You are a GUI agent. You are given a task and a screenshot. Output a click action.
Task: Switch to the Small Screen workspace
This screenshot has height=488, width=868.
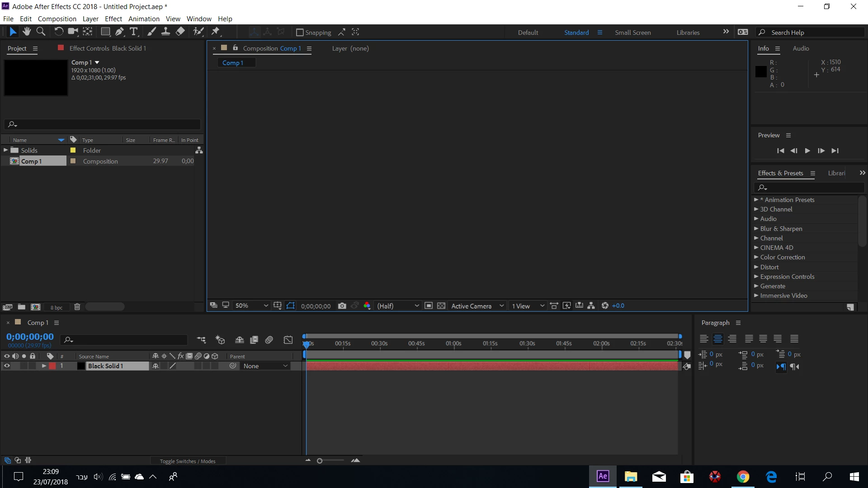click(x=632, y=33)
